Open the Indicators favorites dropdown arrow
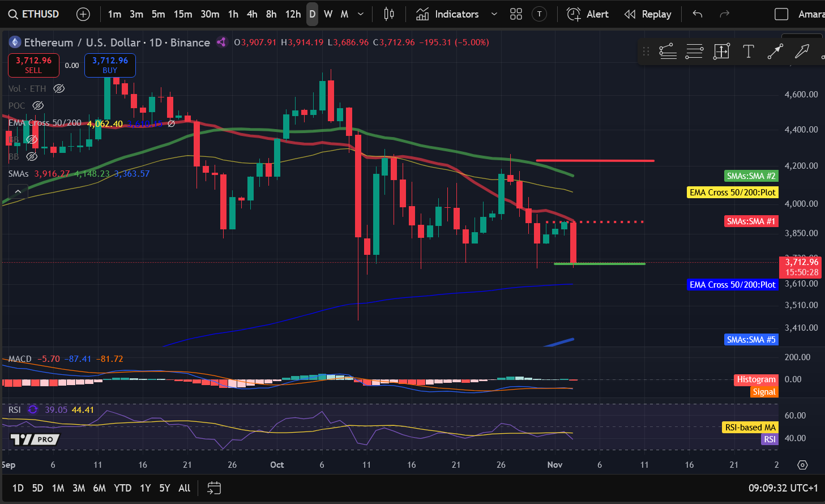825x504 pixels. [x=494, y=14]
